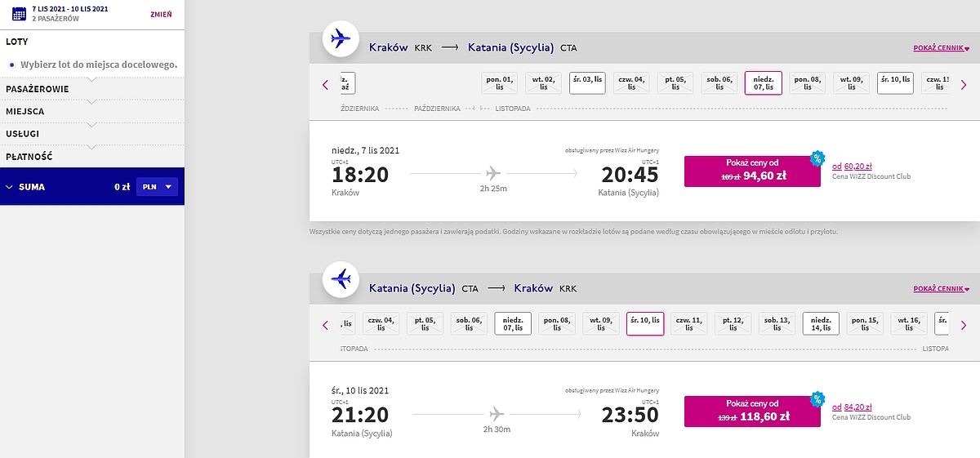Click outbound Pokaż ceny od 94,60 zł button
Viewport: 980px width, 458px height.
[x=752, y=171]
